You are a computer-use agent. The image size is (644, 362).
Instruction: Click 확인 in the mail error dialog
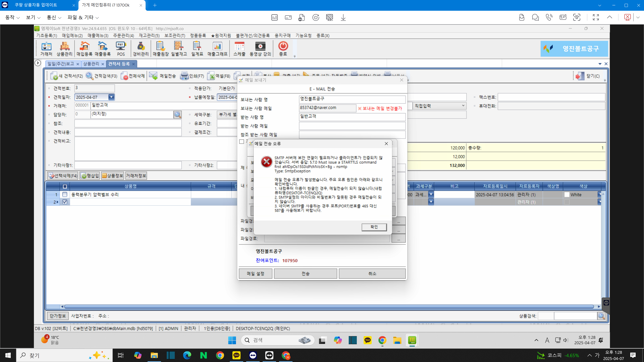[x=374, y=227]
